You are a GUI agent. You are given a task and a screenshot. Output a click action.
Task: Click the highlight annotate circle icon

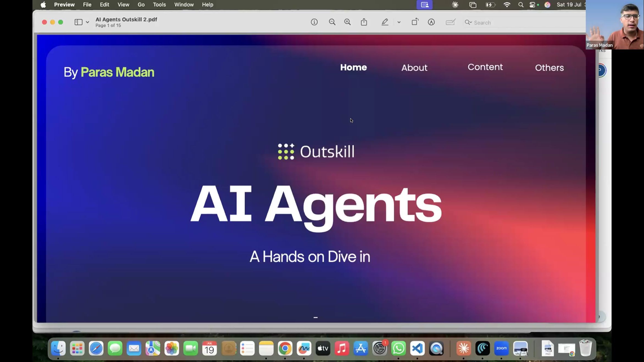431,22
